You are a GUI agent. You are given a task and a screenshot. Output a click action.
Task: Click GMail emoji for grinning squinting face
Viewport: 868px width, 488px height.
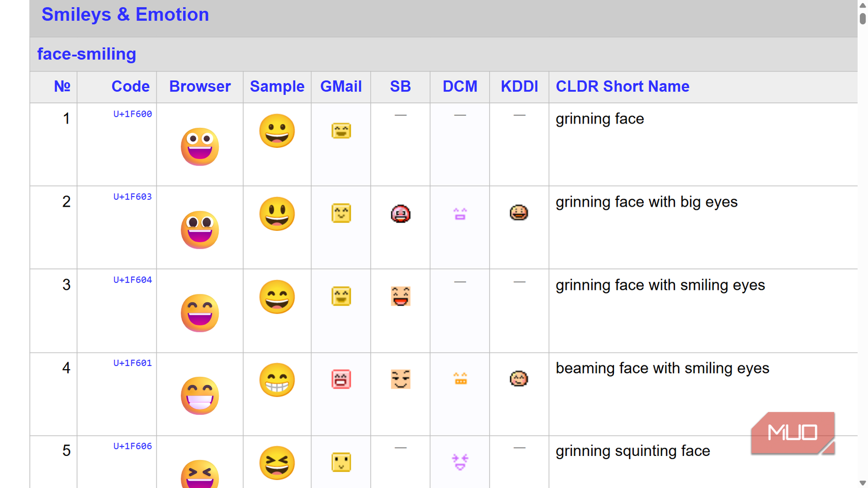(341, 462)
